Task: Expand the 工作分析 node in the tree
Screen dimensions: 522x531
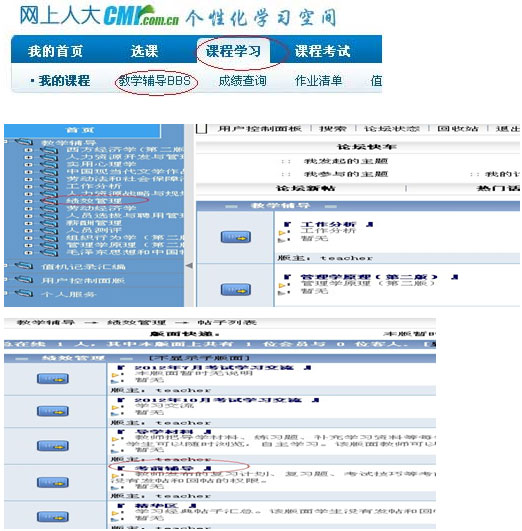Action: coord(28,186)
